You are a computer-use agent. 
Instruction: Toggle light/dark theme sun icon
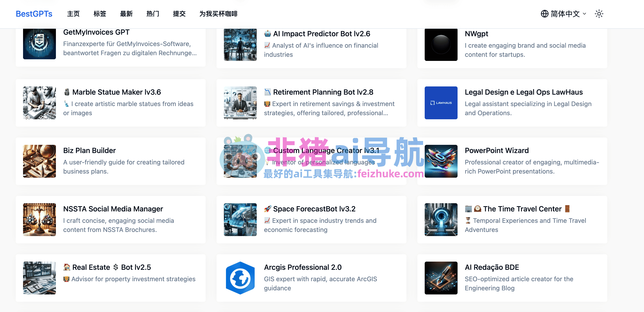pyautogui.click(x=599, y=14)
